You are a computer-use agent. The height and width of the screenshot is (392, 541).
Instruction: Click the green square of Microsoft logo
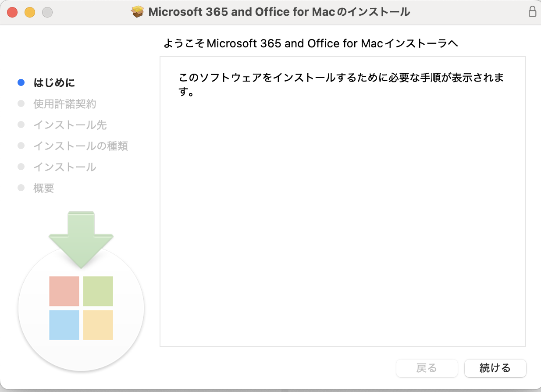click(x=98, y=291)
